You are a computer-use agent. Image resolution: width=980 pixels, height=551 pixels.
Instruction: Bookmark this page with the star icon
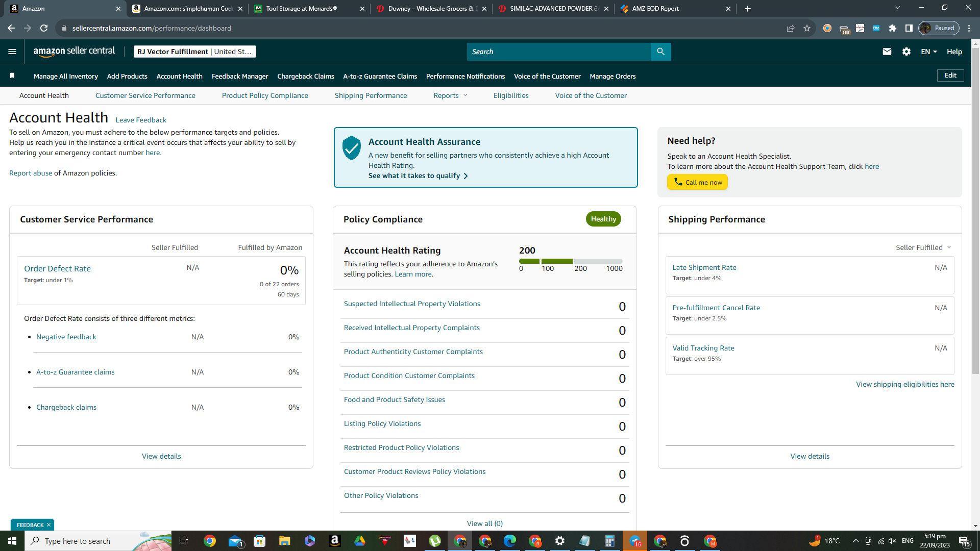click(807, 28)
